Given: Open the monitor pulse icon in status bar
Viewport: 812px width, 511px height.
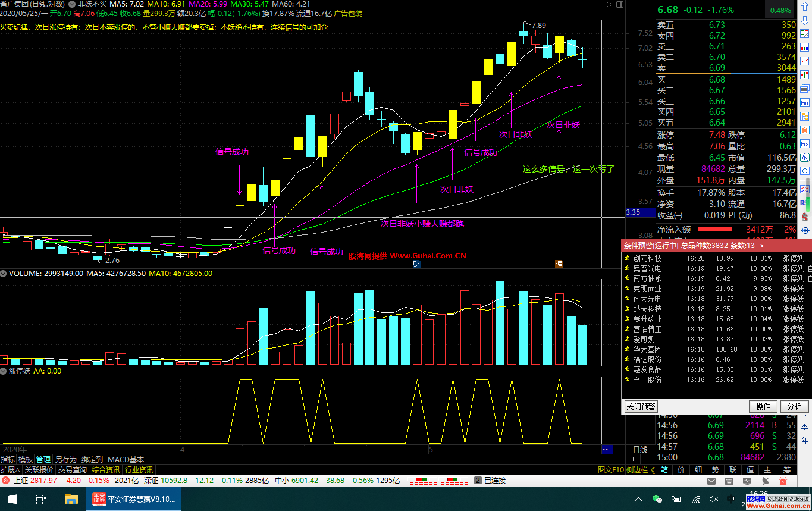Looking at the screenshot, I should [x=747, y=481].
